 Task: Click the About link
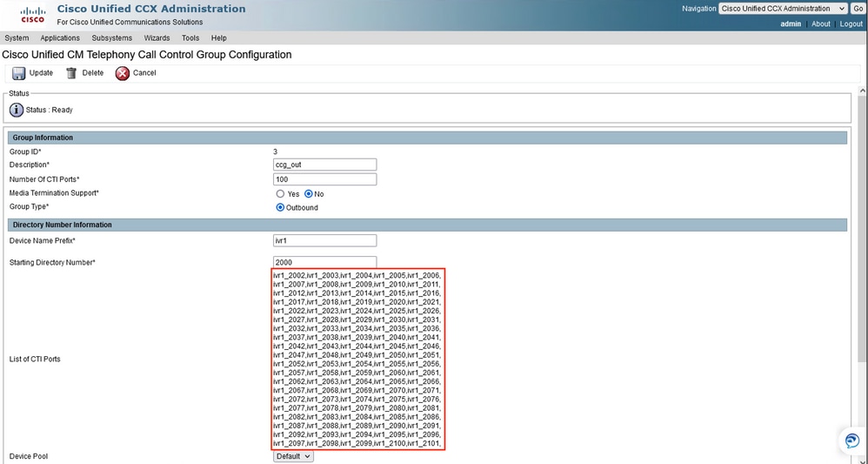821,24
